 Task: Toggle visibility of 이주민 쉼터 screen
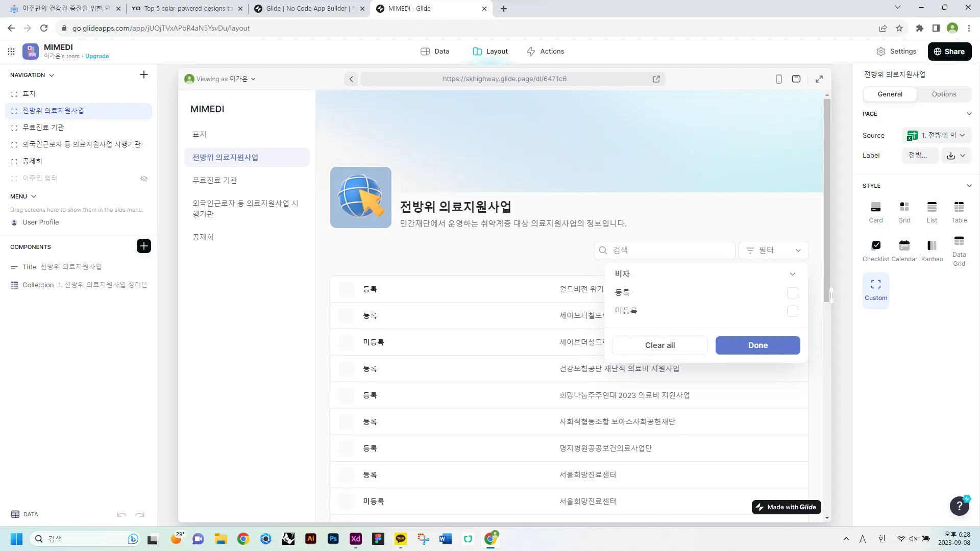[x=144, y=179]
